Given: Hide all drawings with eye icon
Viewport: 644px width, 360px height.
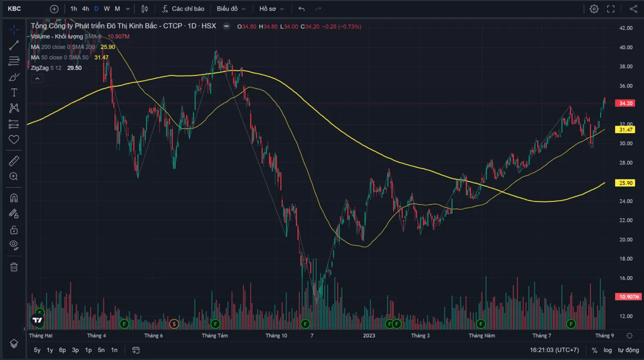Looking at the screenshot, I should (14, 244).
